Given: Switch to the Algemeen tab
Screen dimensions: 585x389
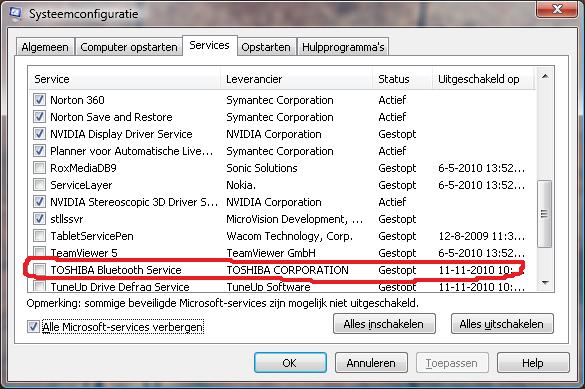Looking at the screenshot, I should pos(45,47).
